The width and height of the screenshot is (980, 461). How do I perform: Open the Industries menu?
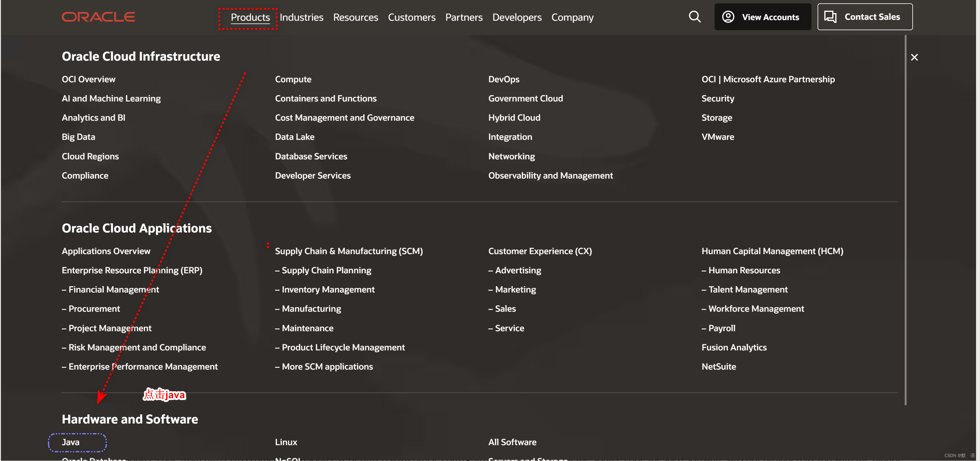point(301,17)
